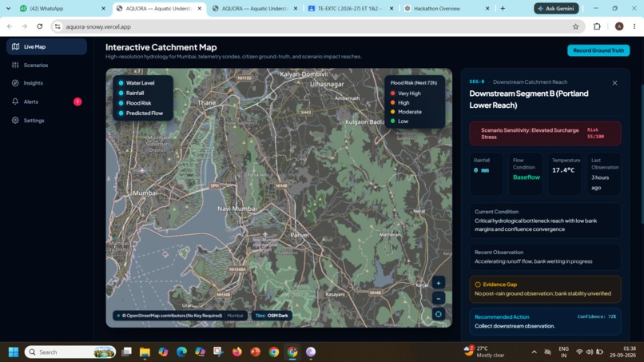Click the Mumbai location chip on map
Image resolution: width=644 pixels, height=362 pixels.
point(236,316)
